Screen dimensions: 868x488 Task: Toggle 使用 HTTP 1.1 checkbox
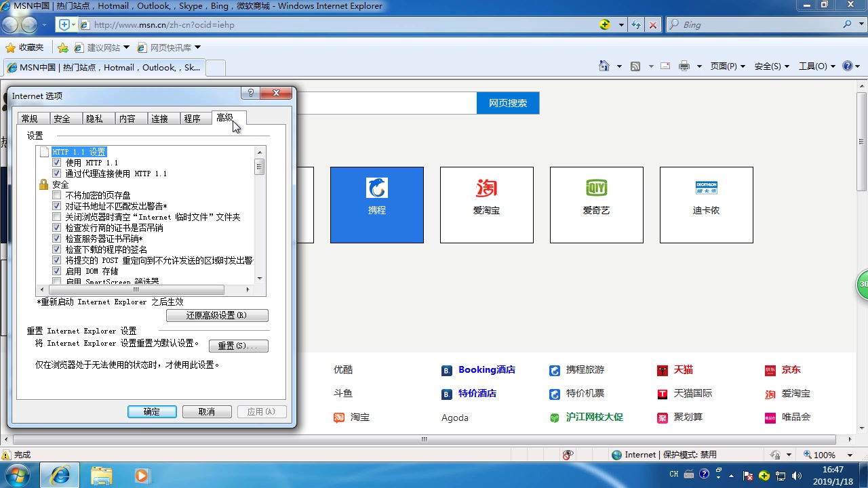pyautogui.click(x=57, y=163)
